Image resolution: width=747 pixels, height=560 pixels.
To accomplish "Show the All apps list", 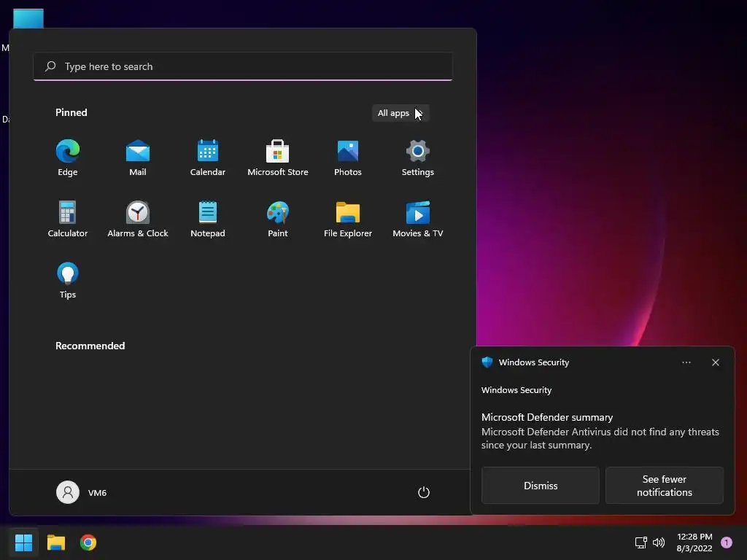I will click(x=400, y=113).
